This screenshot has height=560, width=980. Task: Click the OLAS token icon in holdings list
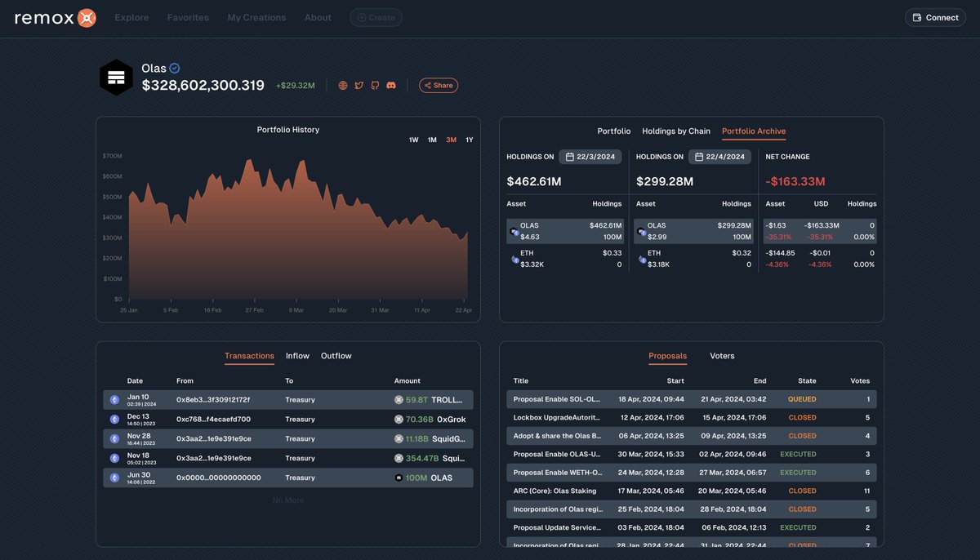513,231
